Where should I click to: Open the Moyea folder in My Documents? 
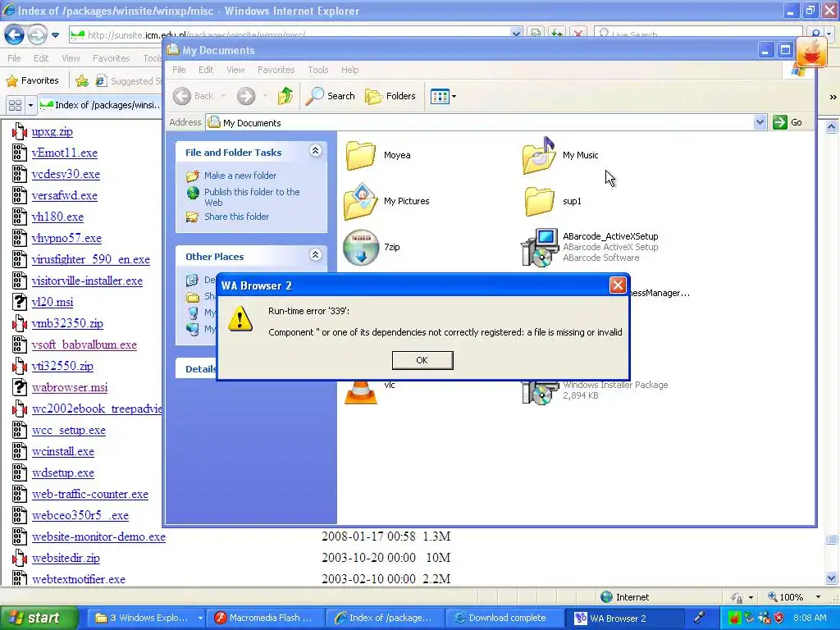point(361,155)
